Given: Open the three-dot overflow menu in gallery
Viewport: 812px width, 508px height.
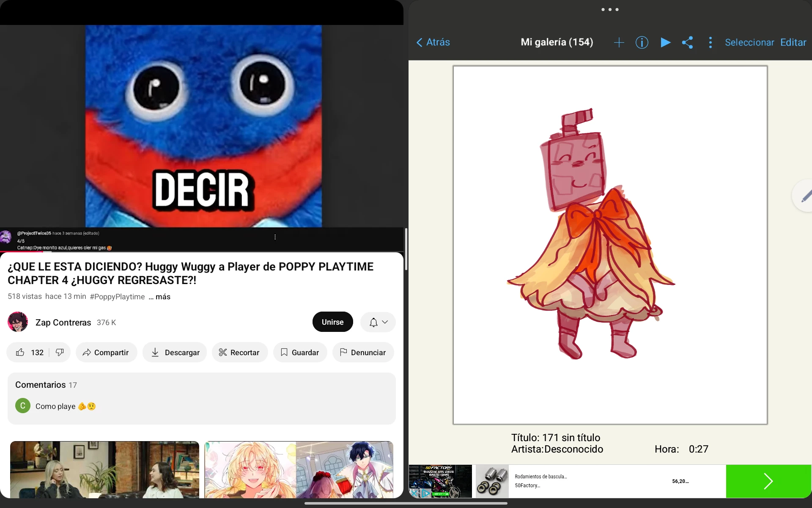Looking at the screenshot, I should pyautogui.click(x=710, y=42).
